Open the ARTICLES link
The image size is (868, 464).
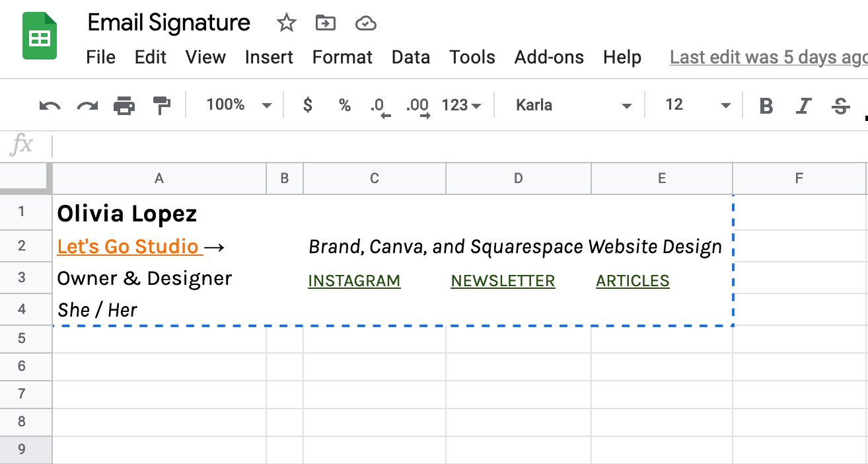click(632, 281)
